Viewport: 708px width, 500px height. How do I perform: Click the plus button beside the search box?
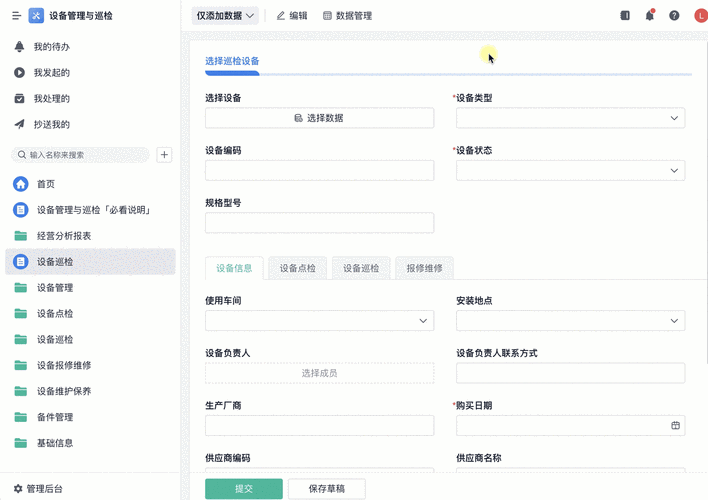click(x=164, y=155)
